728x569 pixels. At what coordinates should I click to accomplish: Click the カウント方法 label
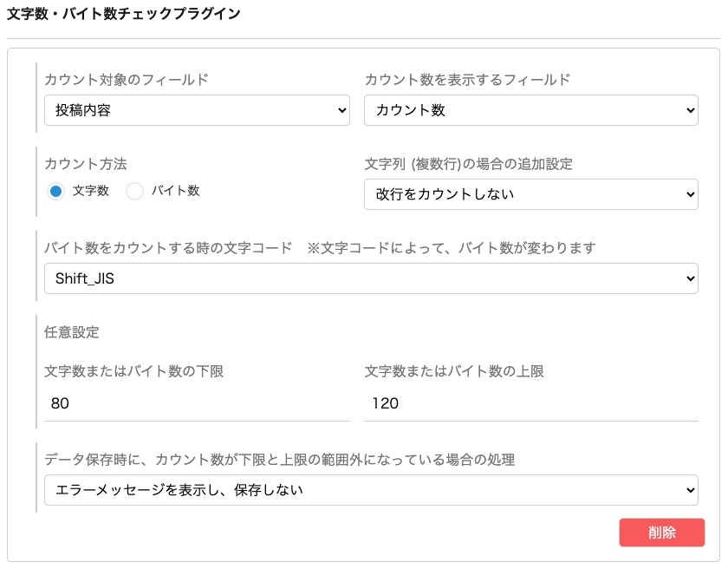(x=86, y=164)
